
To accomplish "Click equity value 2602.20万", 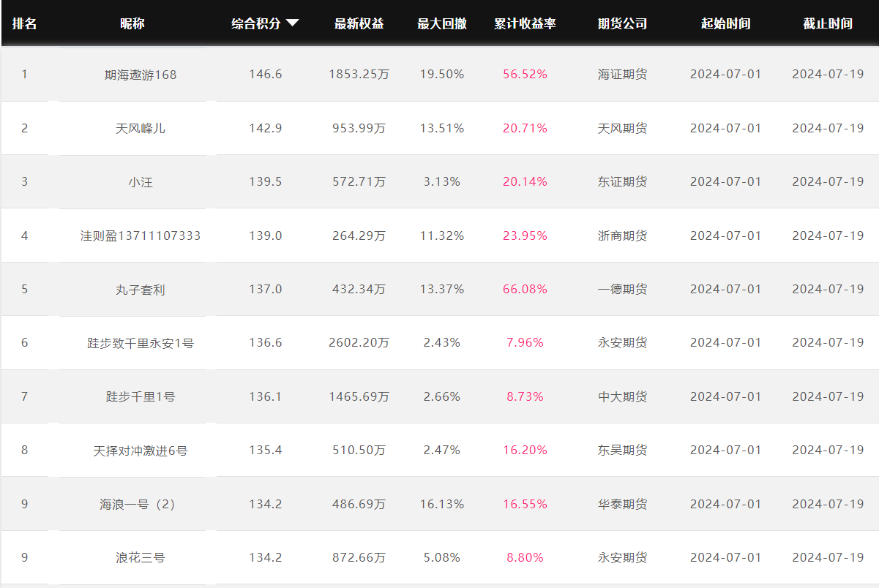I will tap(359, 342).
